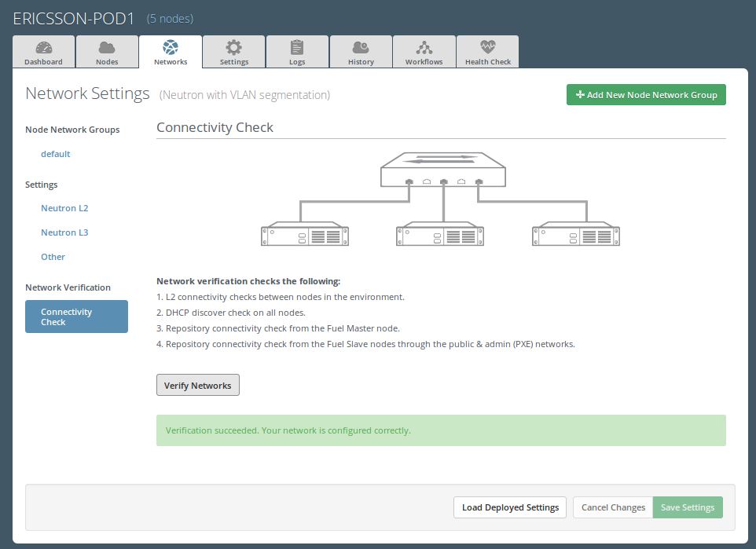756x549 pixels.
Task: Click the 'Connectivity Check' section heading
Action: point(215,127)
